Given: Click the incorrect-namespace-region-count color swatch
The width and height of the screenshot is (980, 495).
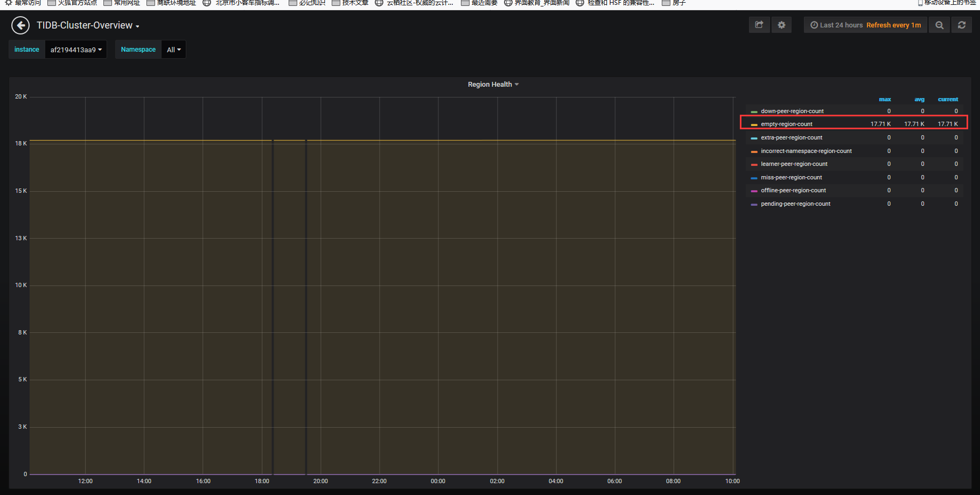Looking at the screenshot, I should click(754, 151).
